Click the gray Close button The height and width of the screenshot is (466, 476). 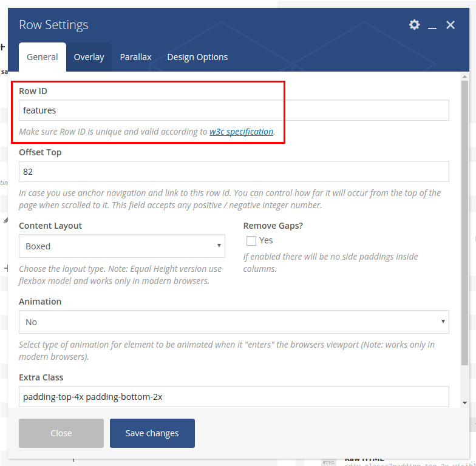click(x=61, y=433)
